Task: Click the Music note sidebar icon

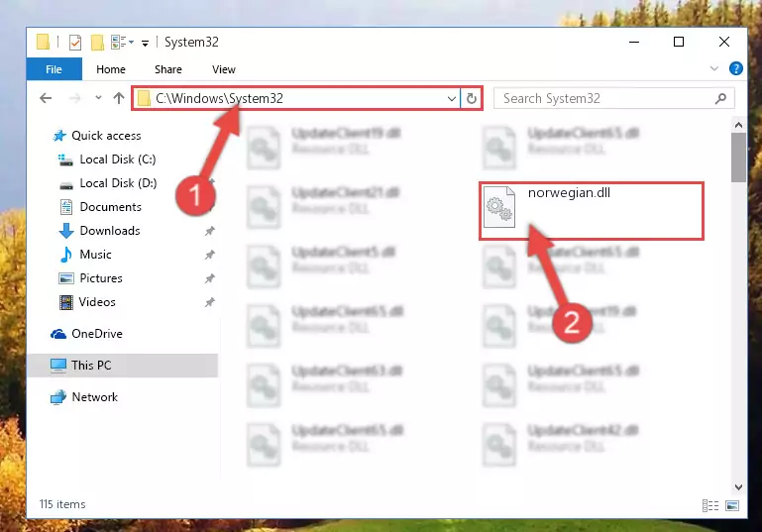Action: click(66, 255)
